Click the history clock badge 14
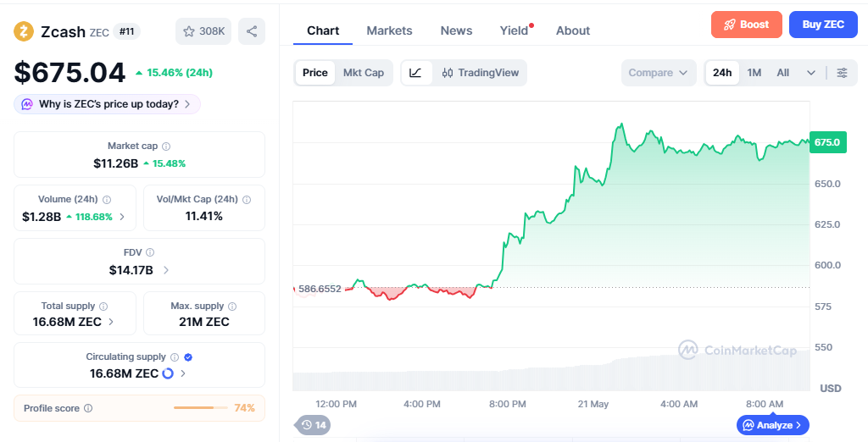Image resolution: width=868 pixels, height=442 pixels. click(x=314, y=425)
